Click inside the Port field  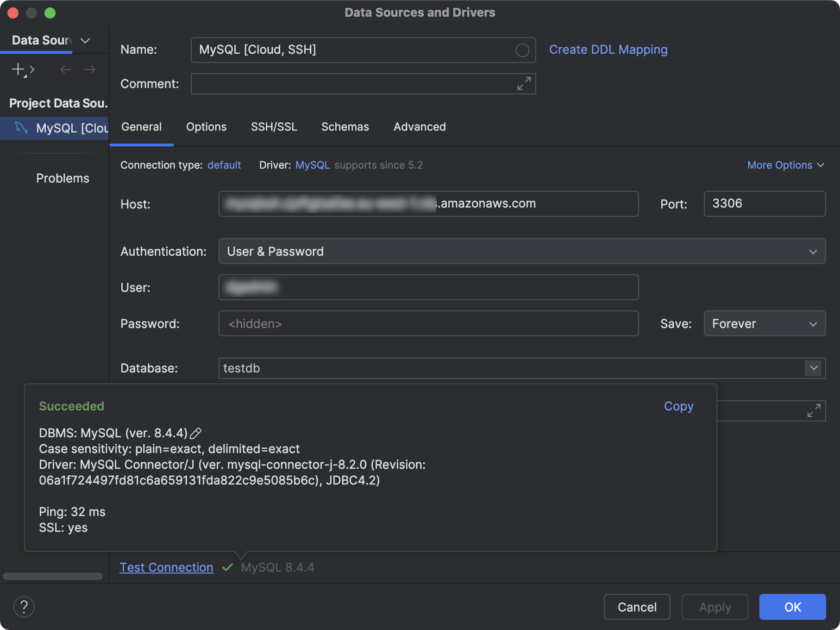pyautogui.click(x=764, y=204)
